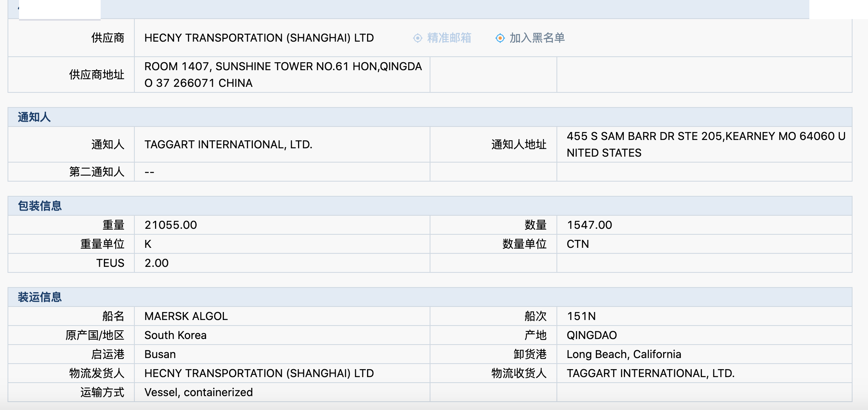Click the departure port Busan
The image size is (868, 410).
click(x=160, y=354)
